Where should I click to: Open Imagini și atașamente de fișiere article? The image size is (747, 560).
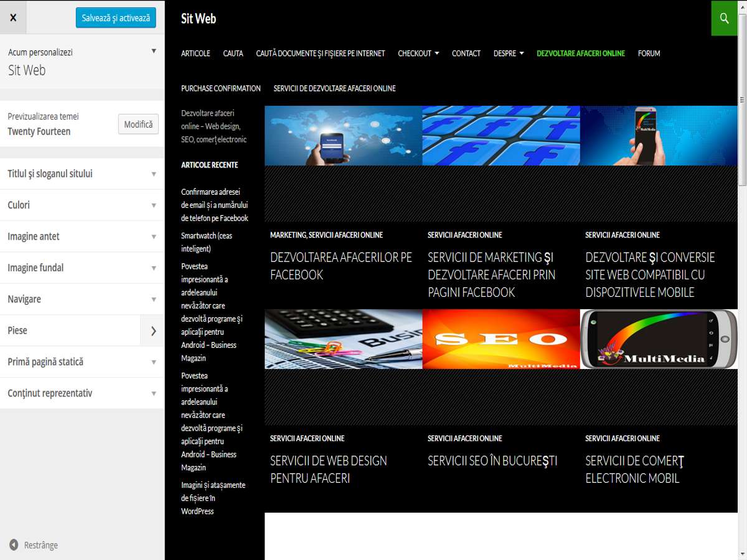213,498
